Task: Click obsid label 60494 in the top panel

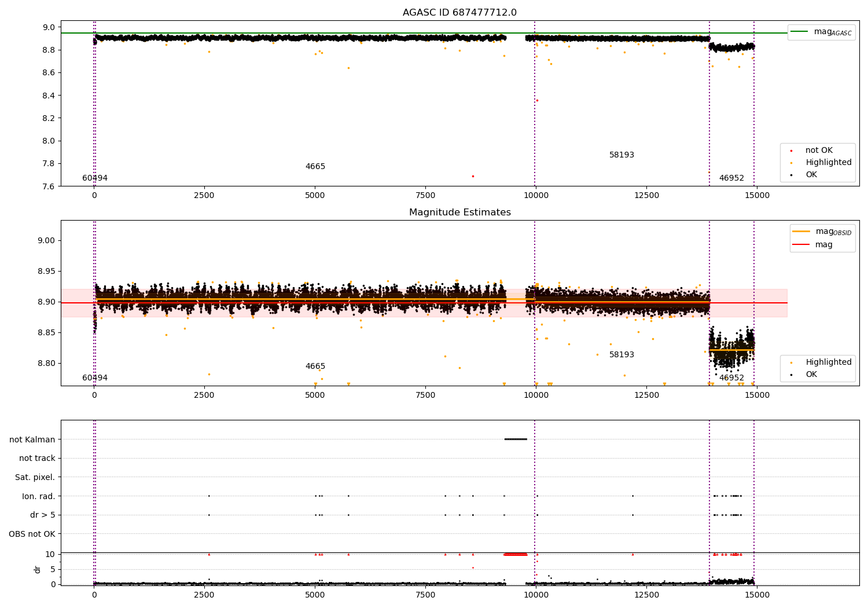Action: tap(95, 178)
